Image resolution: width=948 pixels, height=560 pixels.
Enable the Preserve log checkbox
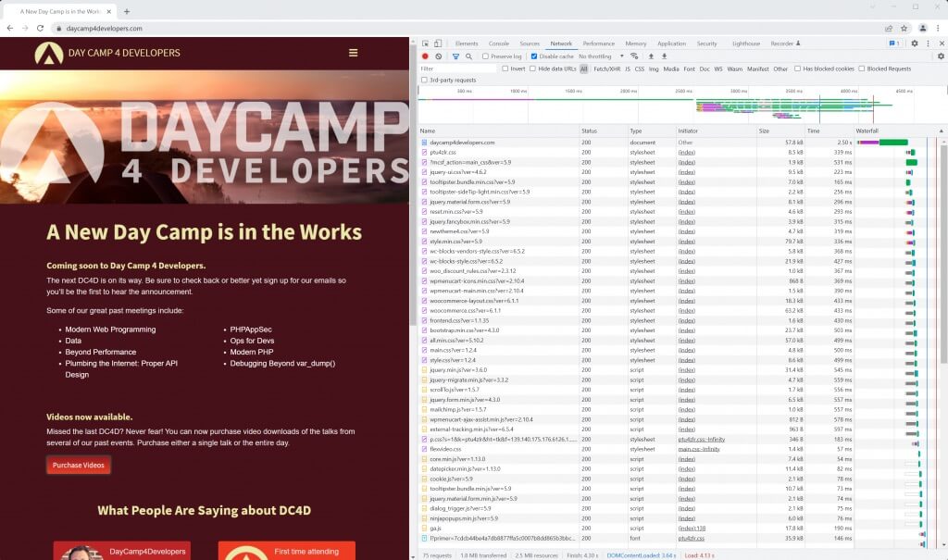485,56
